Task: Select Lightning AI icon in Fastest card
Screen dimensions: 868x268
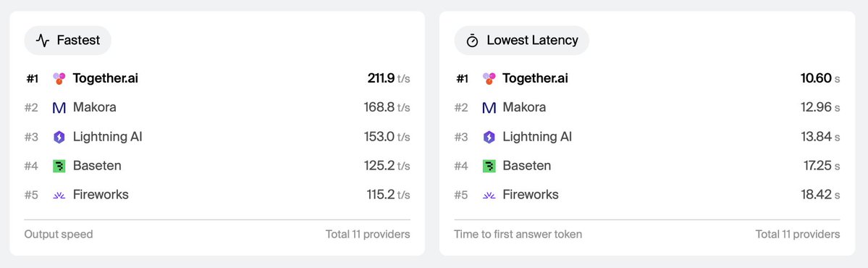Action: (59, 137)
